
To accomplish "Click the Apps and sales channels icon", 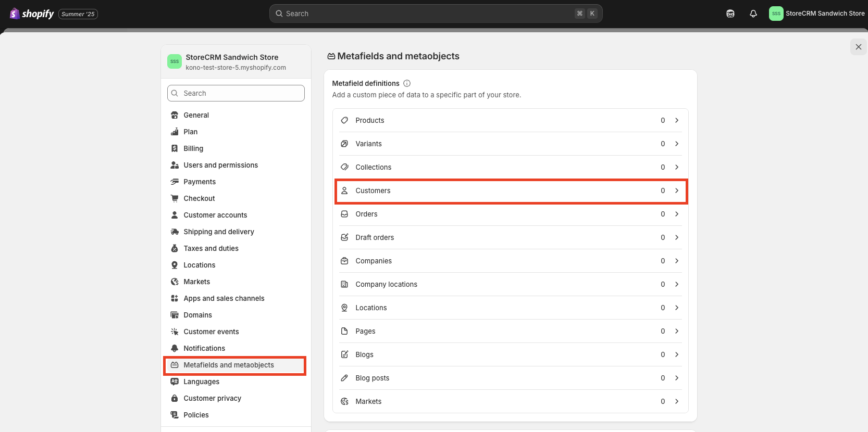I will tap(175, 298).
